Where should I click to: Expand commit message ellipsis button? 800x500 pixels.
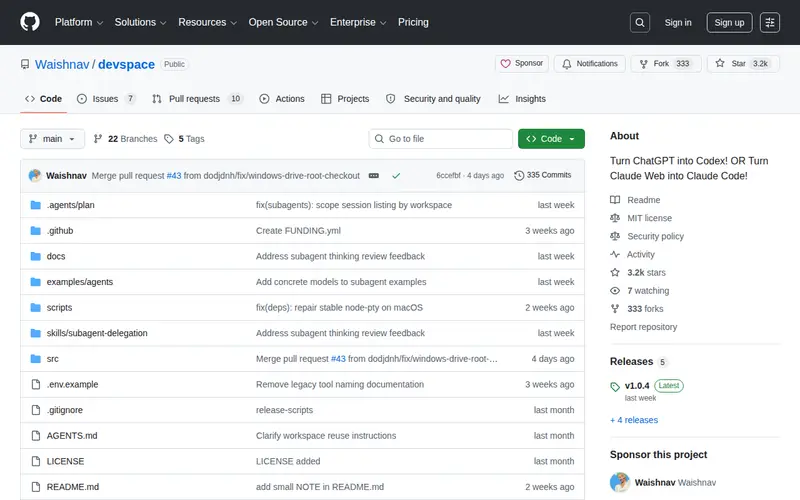click(x=373, y=176)
